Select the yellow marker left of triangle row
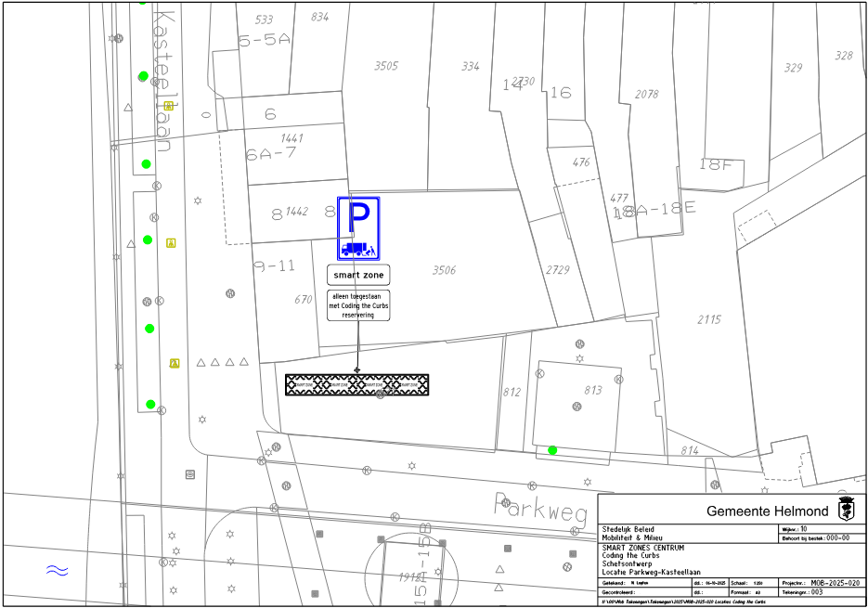The height and width of the screenshot is (608, 868). coord(175,363)
